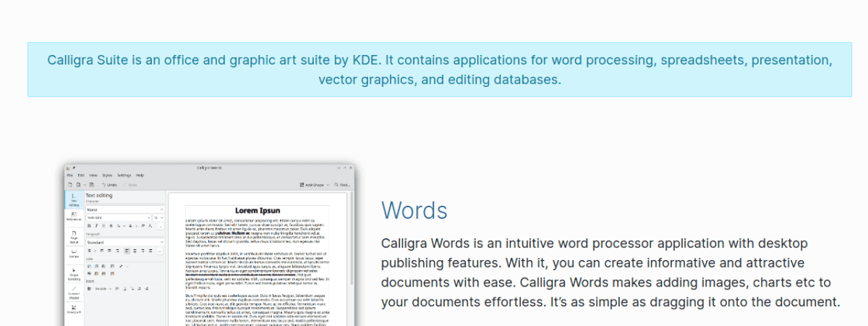The image size is (868, 326).
Task: Select the Shape handling tool
Action: pyautogui.click(x=74, y=274)
